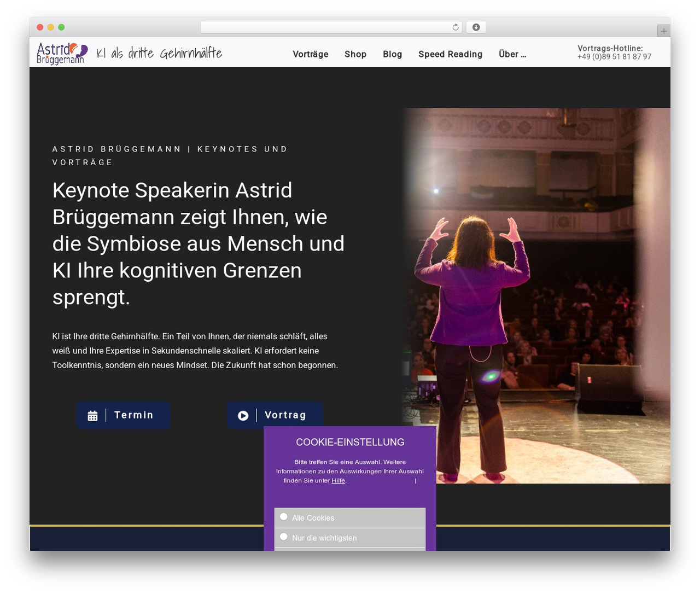Click the Vortrag label text
The width and height of the screenshot is (700, 593).
point(285,415)
